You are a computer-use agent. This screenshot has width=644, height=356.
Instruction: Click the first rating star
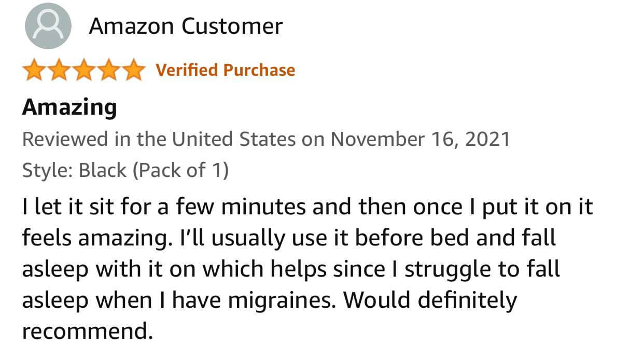click(x=34, y=70)
